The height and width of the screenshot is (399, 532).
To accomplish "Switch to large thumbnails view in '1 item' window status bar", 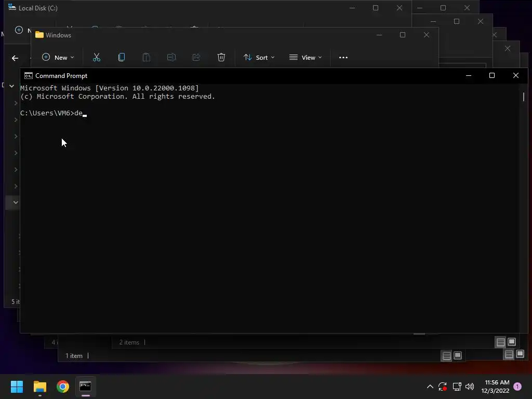I will (x=458, y=355).
